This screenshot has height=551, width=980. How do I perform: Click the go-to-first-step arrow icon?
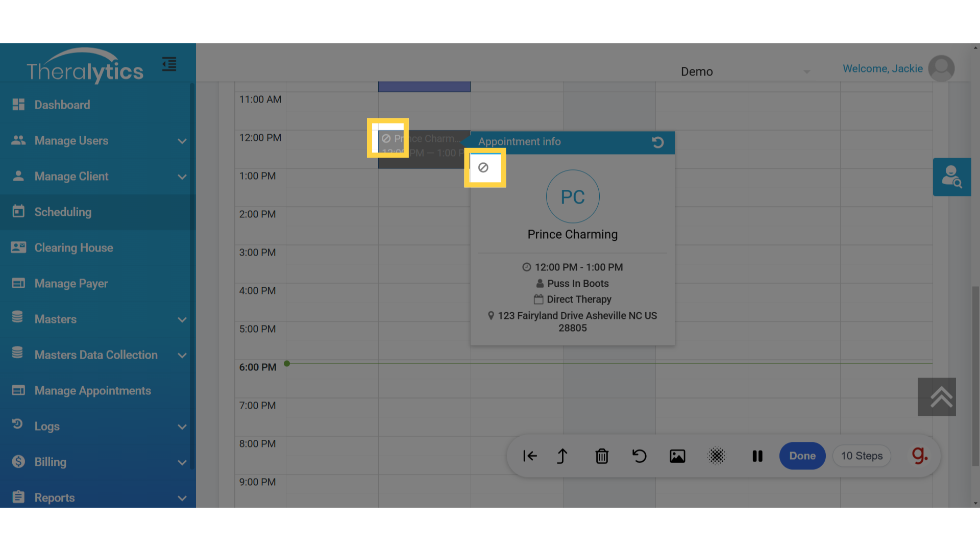pos(530,456)
